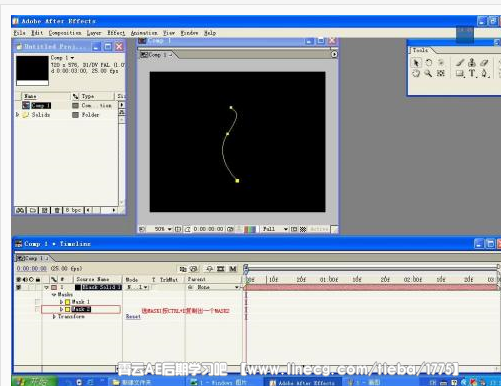The height and width of the screenshot is (386, 501).
Task: Open the Full resolution dropdown
Action: click(275, 229)
